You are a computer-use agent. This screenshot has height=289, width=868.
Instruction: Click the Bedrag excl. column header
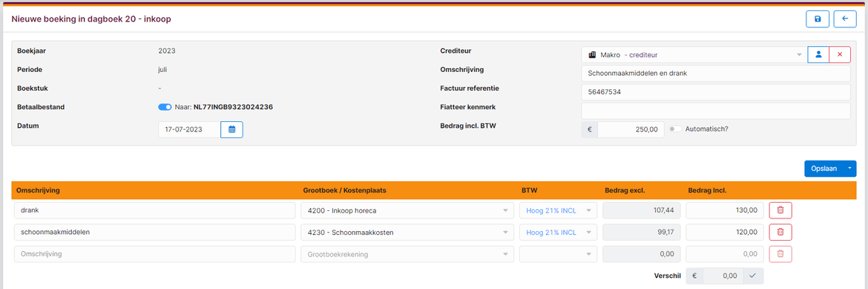click(x=625, y=190)
